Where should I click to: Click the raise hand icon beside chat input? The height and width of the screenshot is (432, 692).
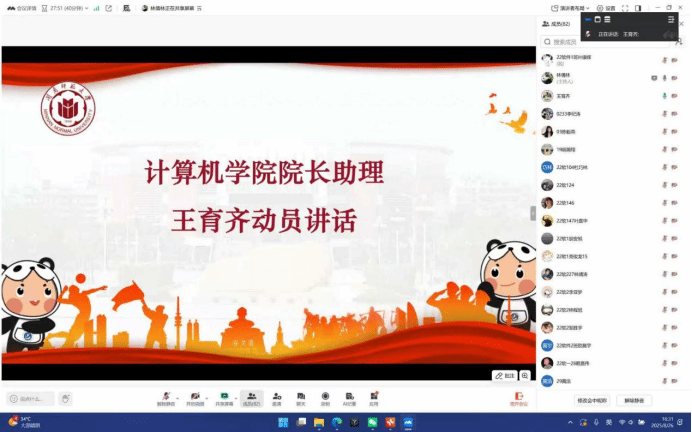(65, 398)
